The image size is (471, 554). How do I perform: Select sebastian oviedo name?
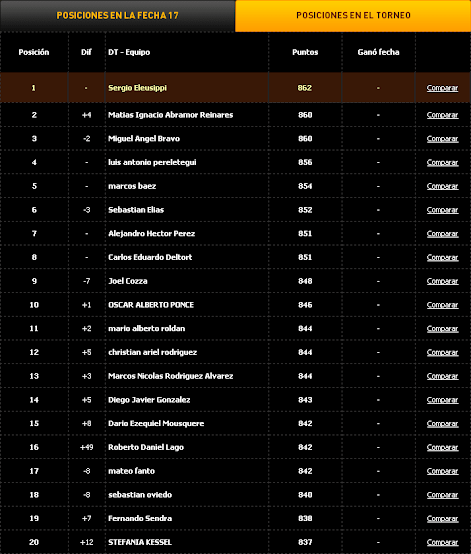140,495
